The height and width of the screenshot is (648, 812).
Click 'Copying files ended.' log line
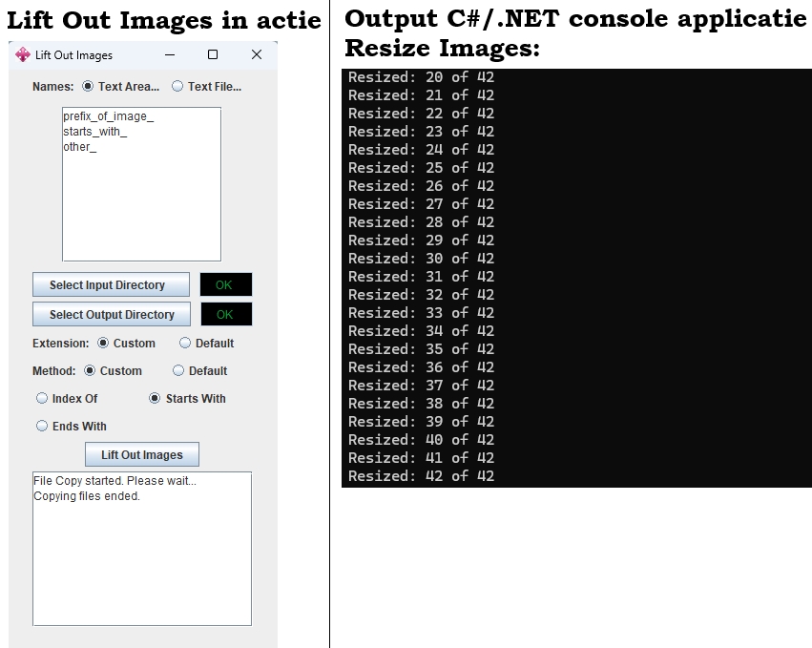point(87,496)
